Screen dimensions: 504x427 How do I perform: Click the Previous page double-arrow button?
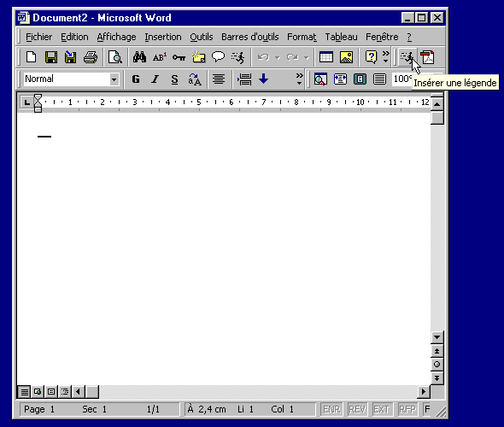[437, 351]
